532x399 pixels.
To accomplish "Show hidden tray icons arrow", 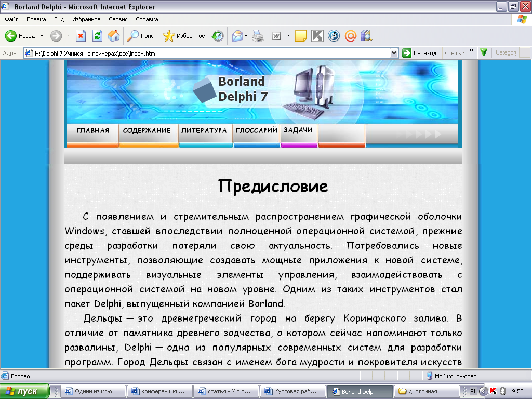I will [483, 391].
